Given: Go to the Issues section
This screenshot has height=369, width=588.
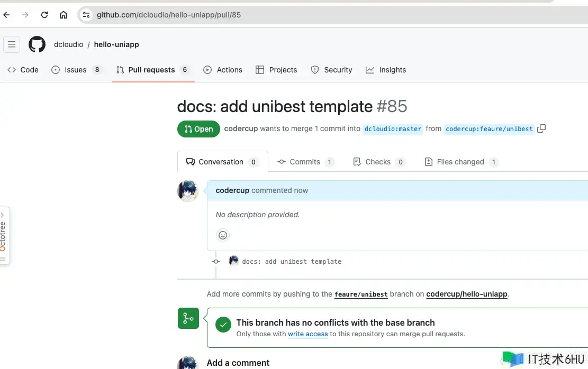Looking at the screenshot, I should click(75, 70).
